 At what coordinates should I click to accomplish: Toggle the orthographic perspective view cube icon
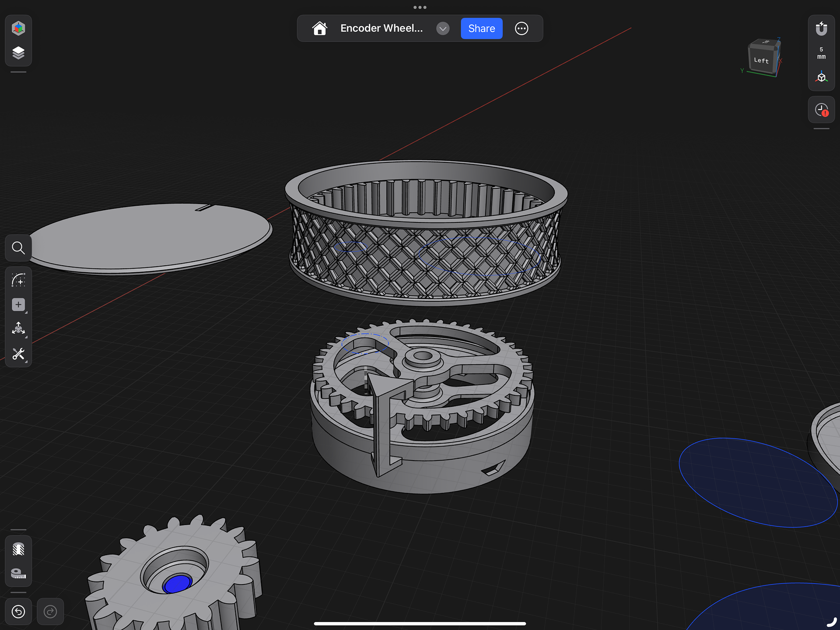[822, 77]
